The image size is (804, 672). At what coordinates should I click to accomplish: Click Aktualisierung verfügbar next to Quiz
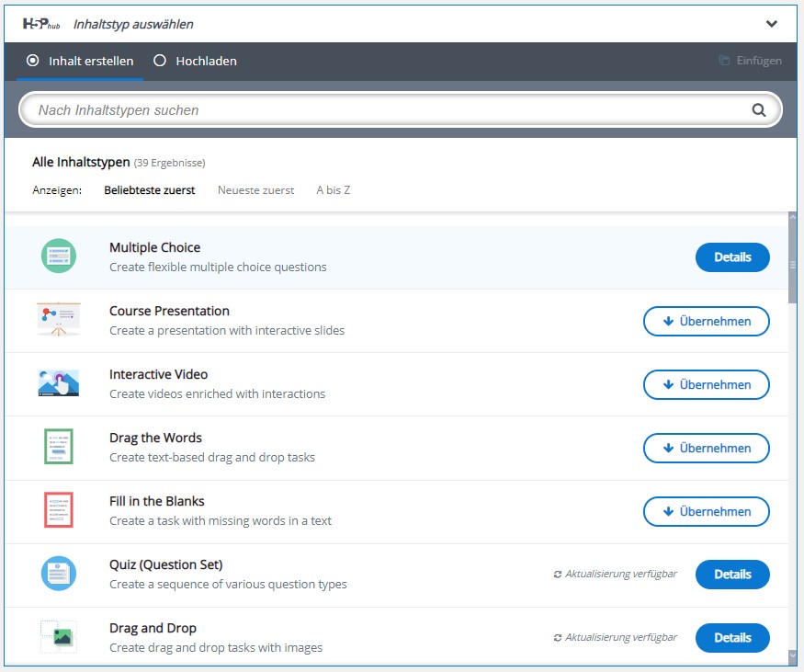(616, 574)
